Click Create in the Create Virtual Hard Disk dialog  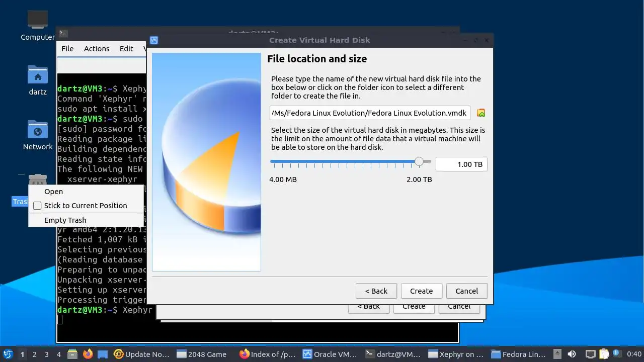[x=421, y=291]
